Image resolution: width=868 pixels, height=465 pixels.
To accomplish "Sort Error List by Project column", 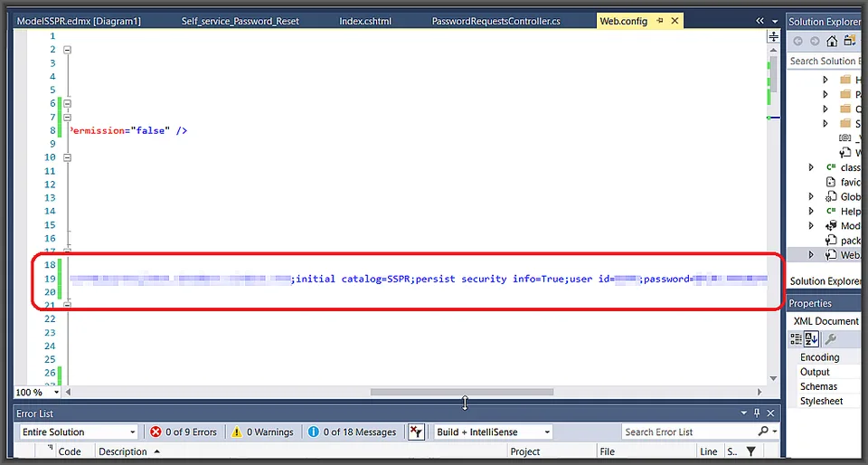I will point(524,451).
